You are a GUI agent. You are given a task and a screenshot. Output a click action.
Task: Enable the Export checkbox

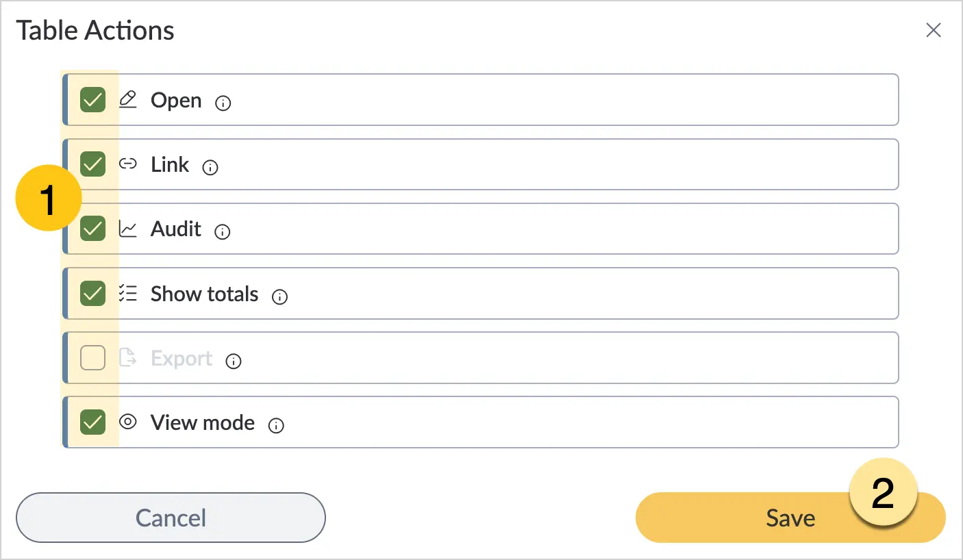pos(93,357)
